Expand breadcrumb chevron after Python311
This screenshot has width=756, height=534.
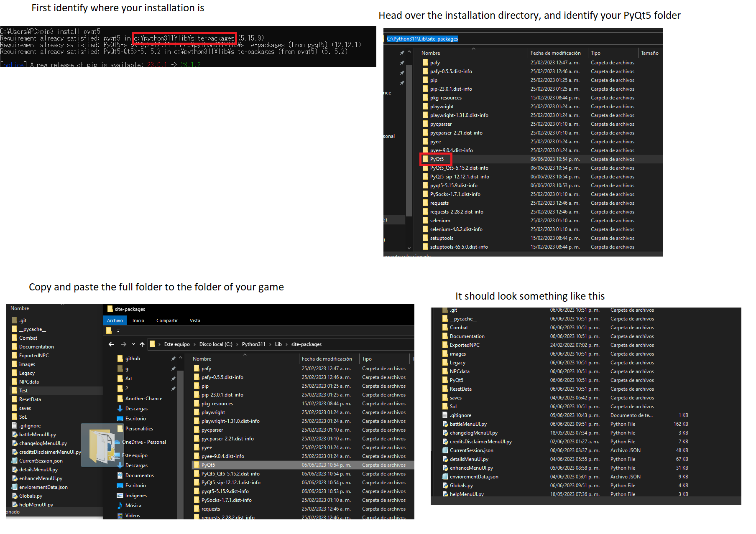click(x=270, y=344)
